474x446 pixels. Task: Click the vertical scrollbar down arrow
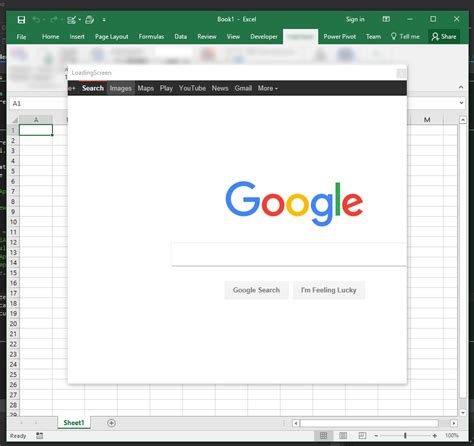coord(463,413)
